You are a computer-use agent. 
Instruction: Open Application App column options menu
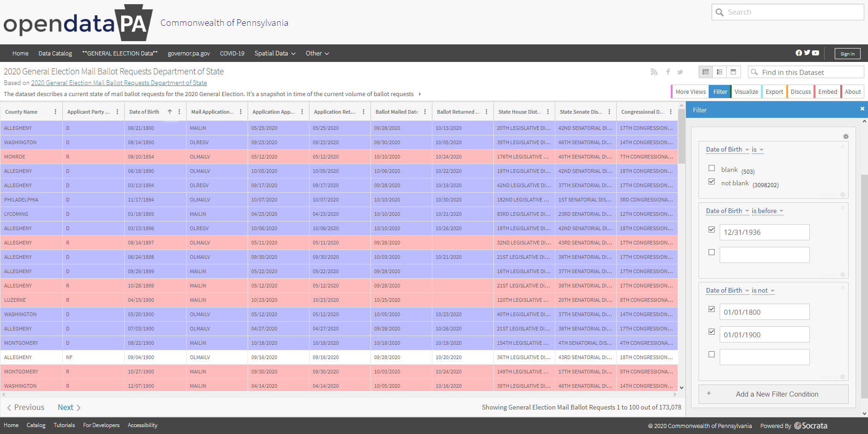tap(302, 112)
